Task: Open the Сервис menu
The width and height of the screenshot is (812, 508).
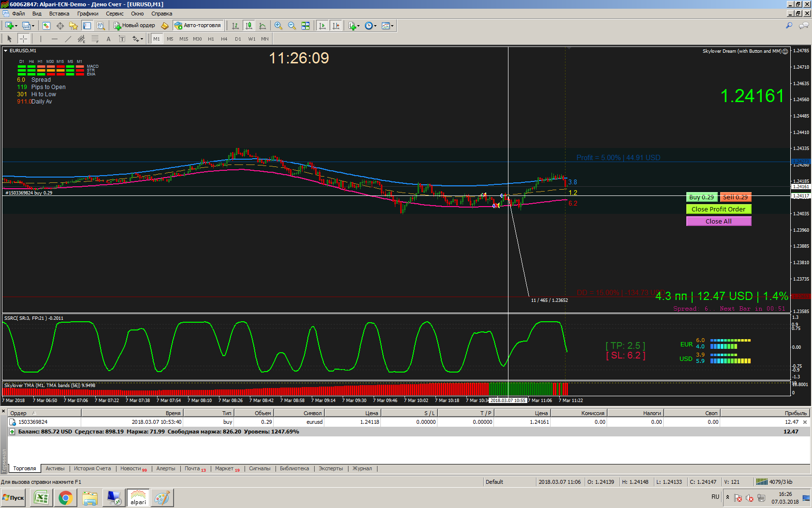Action: point(115,14)
